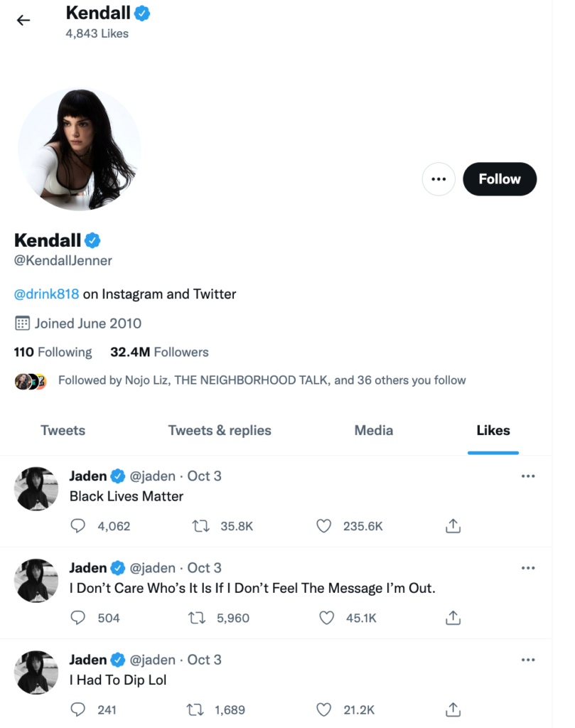Open the @drink818 profile link
This screenshot has height=728, width=575.
(45, 294)
